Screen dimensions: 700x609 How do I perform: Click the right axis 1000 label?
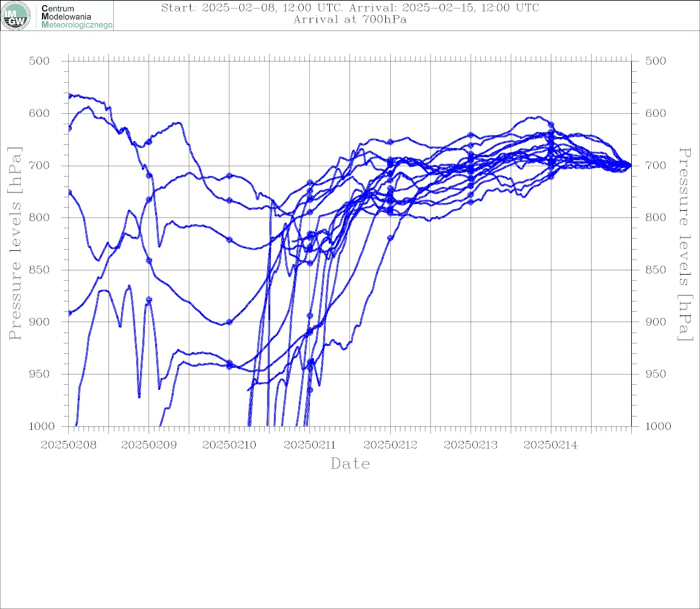click(x=659, y=426)
